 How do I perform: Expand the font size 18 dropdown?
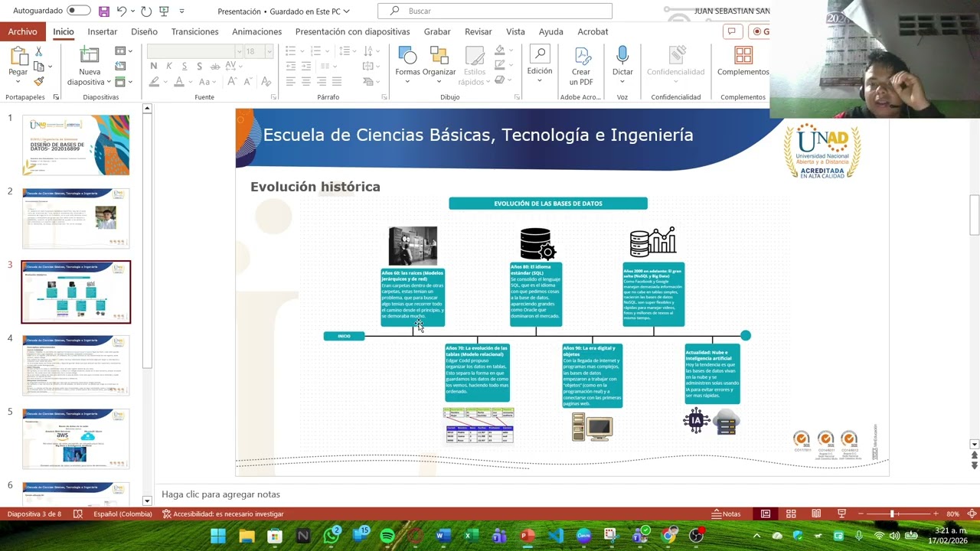point(269,51)
